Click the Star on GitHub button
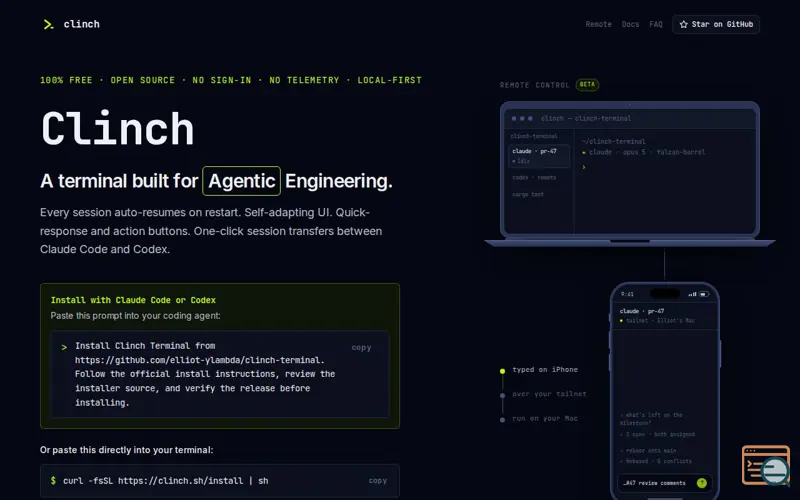 716,24
